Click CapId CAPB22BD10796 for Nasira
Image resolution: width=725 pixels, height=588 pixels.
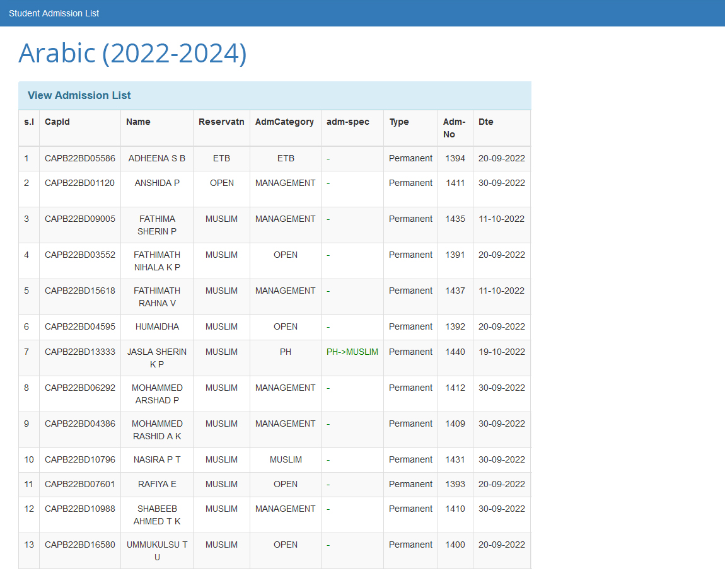point(79,459)
